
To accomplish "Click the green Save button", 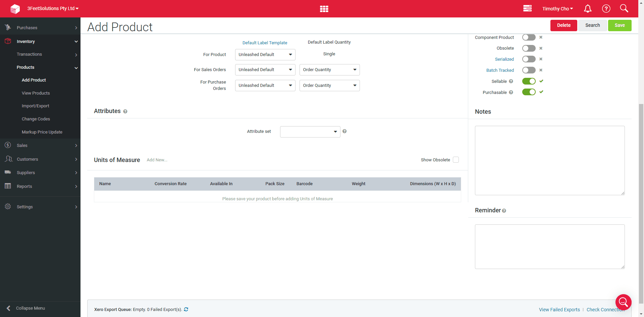I will (x=620, y=25).
